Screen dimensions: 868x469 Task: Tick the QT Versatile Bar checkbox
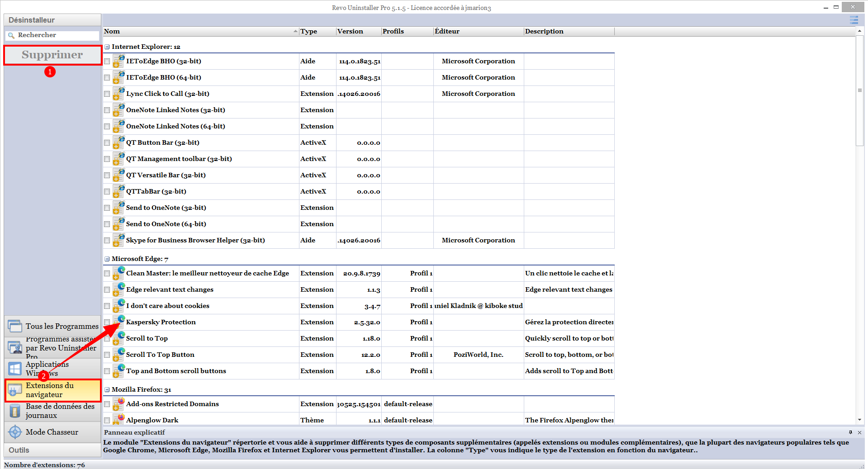pos(107,175)
